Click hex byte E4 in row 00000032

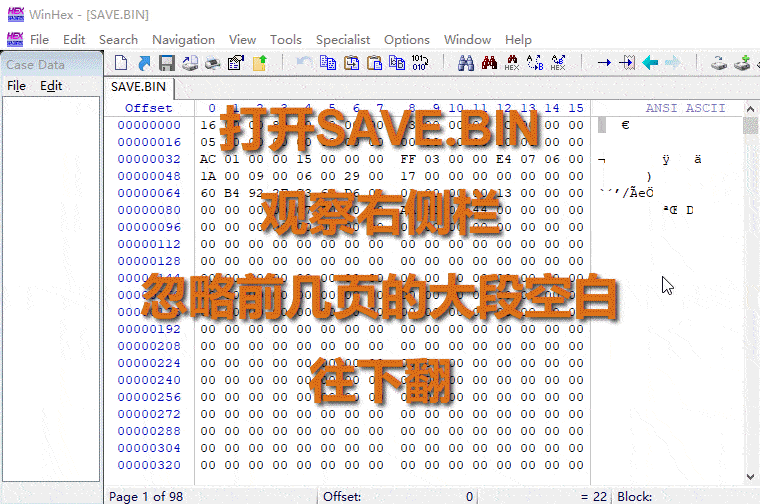click(x=504, y=159)
